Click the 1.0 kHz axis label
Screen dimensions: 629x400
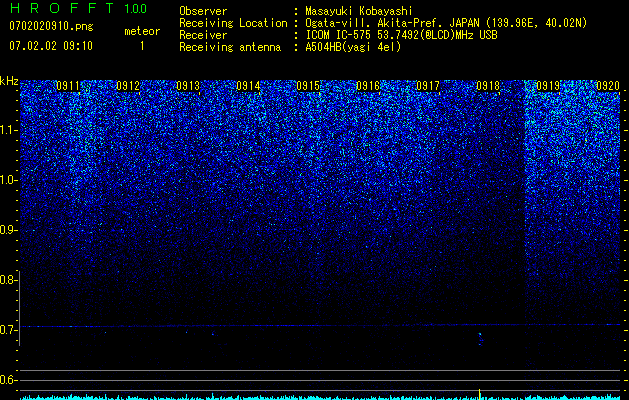(x=9, y=180)
